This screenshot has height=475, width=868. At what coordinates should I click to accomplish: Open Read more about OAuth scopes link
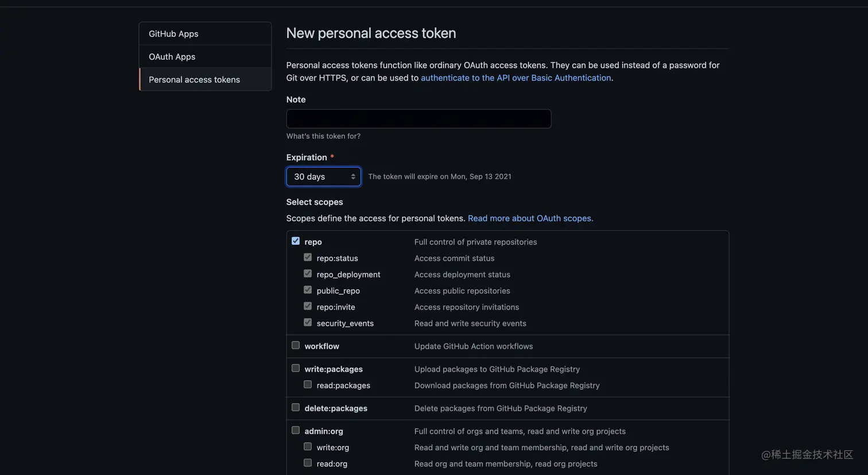(530, 218)
